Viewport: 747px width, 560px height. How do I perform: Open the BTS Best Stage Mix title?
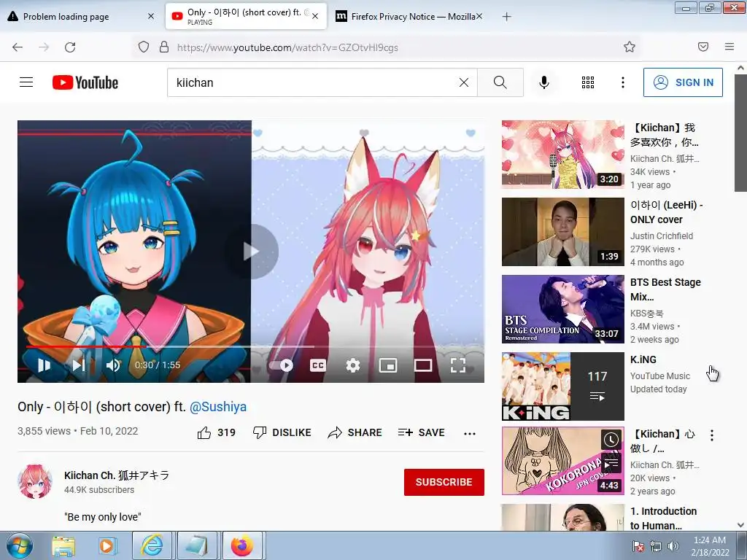[x=665, y=289]
